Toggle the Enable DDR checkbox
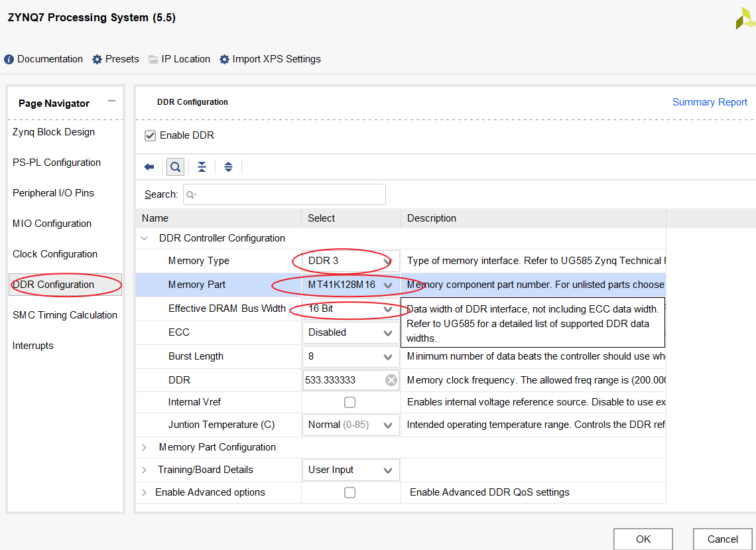This screenshot has height=550, width=756. (150, 135)
